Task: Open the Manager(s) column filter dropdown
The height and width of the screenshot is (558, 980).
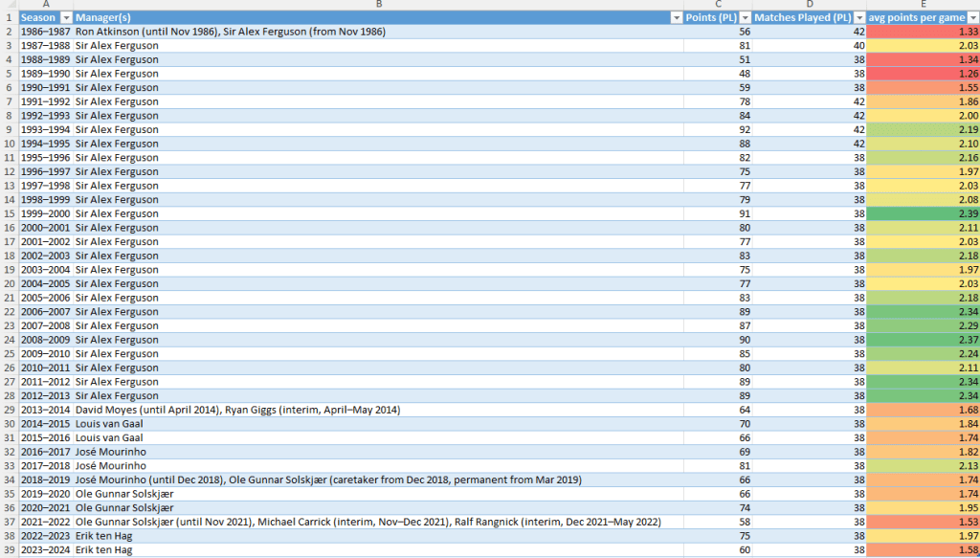Action: 676,18
